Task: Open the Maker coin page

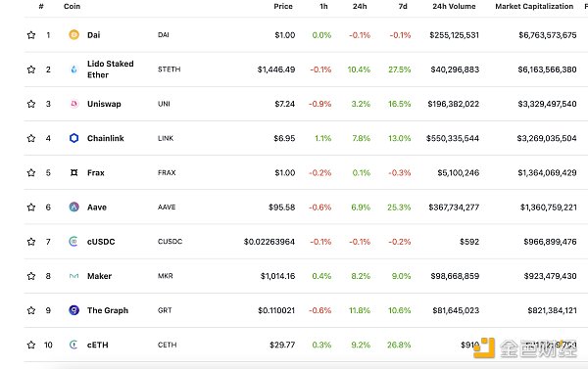Action: click(99, 276)
